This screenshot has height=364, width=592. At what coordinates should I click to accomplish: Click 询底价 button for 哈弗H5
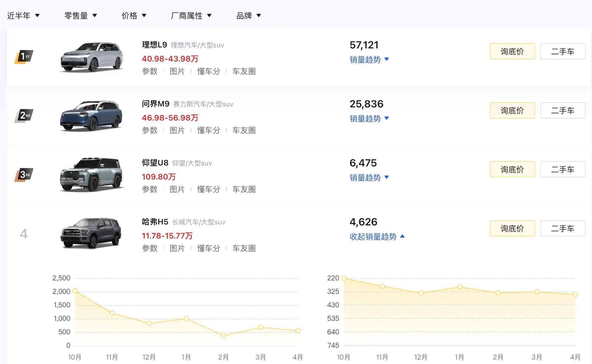[x=512, y=229]
